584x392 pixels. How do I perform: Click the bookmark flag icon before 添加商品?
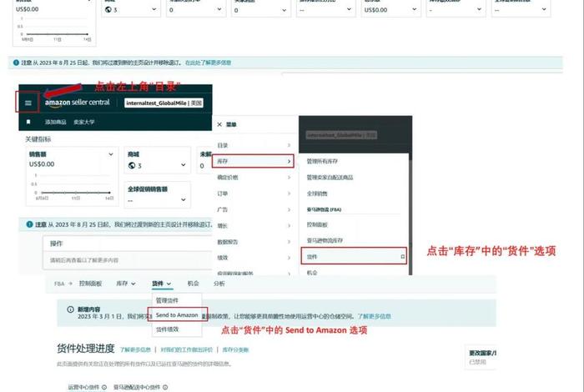click(28, 122)
